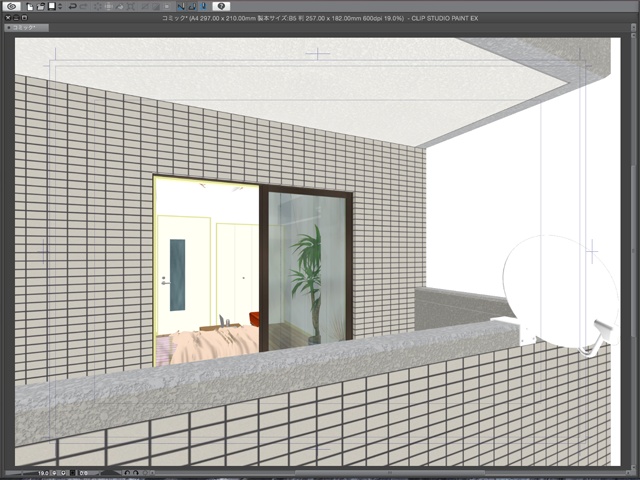Open a file using the folder icon
Screen dimensions: 640x480
(41, 7)
